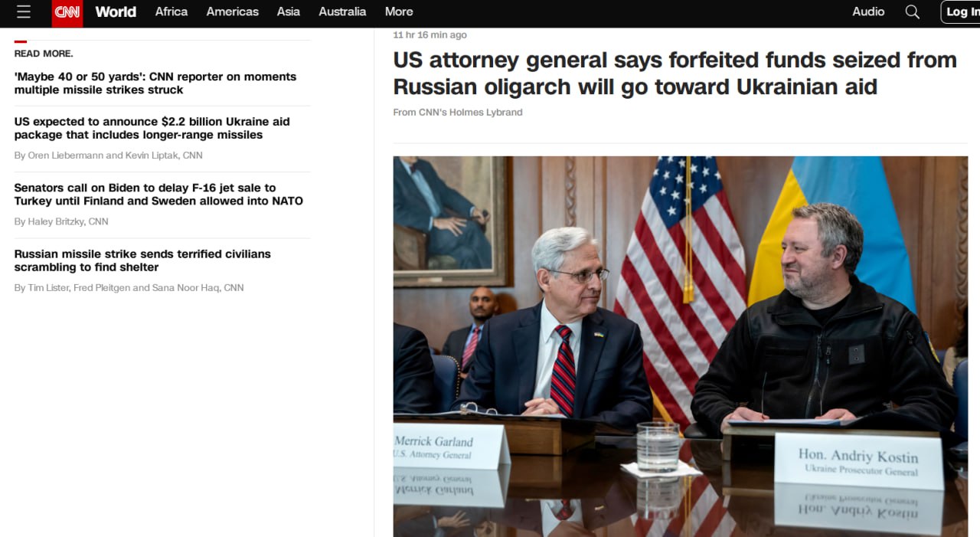Expand the More menu

click(399, 12)
